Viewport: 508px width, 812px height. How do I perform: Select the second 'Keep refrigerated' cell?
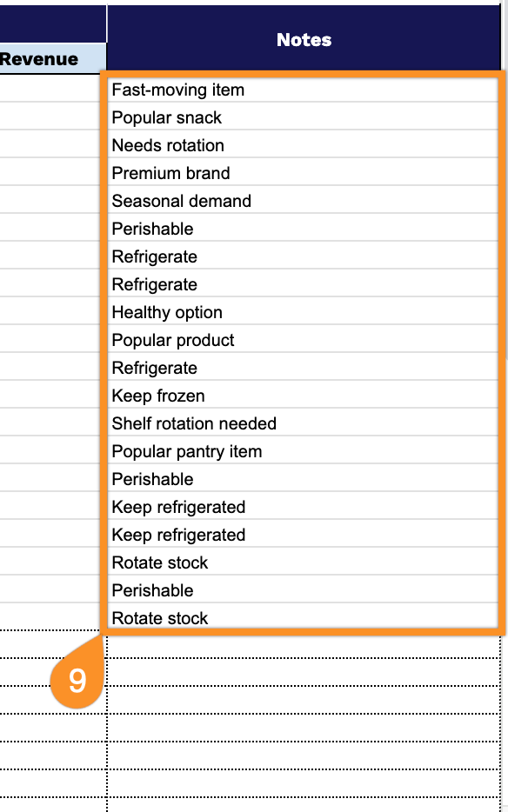pos(304,535)
